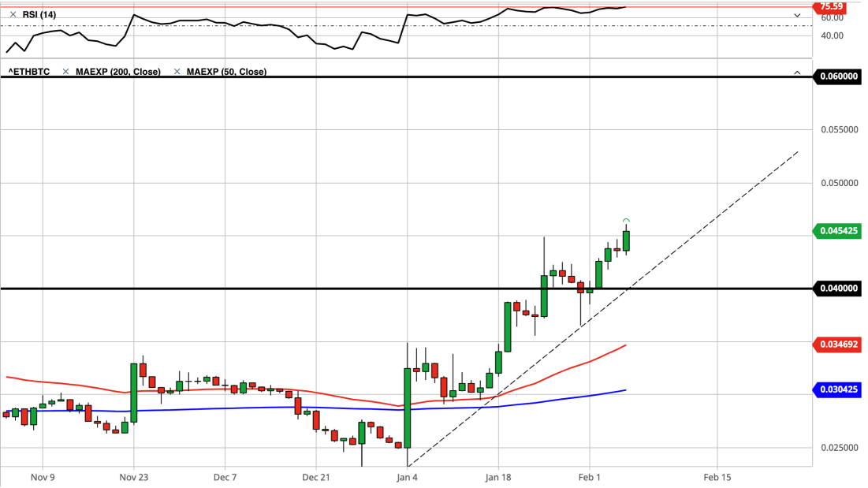
Task: Click the Dec 7 date label
Action: tap(225, 477)
